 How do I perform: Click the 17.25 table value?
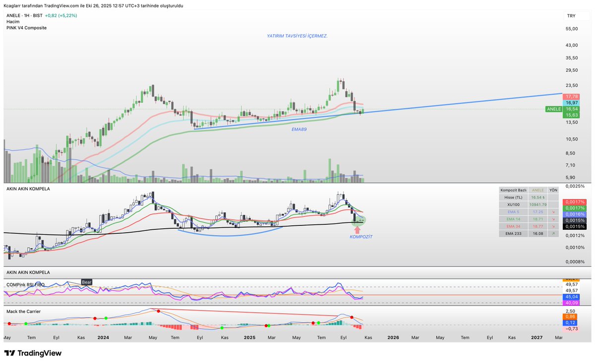click(x=537, y=212)
